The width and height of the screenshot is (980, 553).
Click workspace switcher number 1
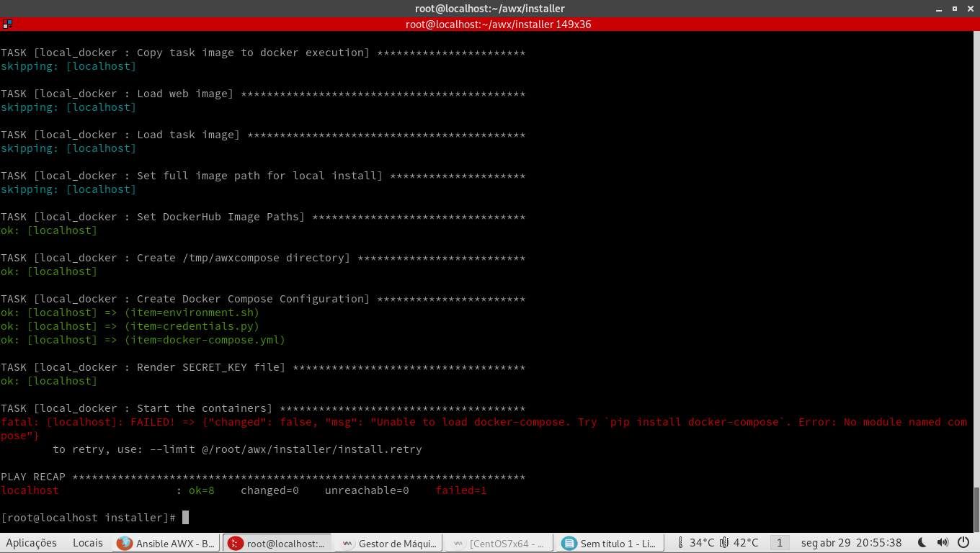click(779, 543)
